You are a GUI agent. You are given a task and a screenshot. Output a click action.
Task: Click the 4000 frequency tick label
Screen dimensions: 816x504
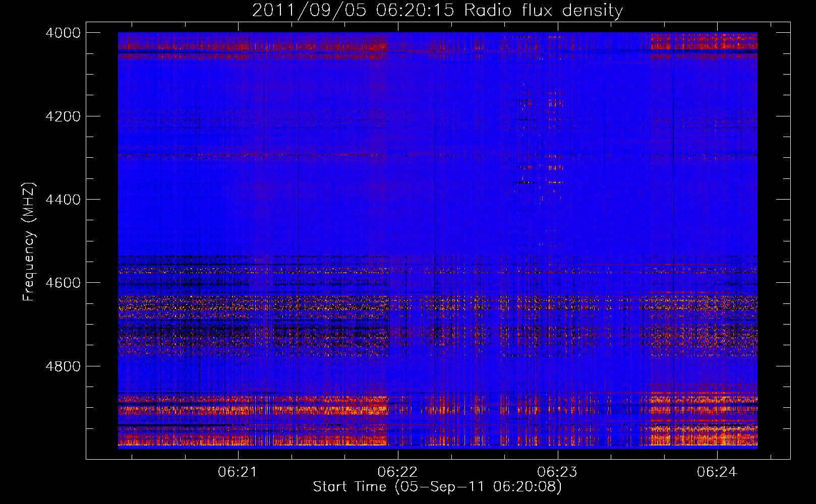(63, 33)
